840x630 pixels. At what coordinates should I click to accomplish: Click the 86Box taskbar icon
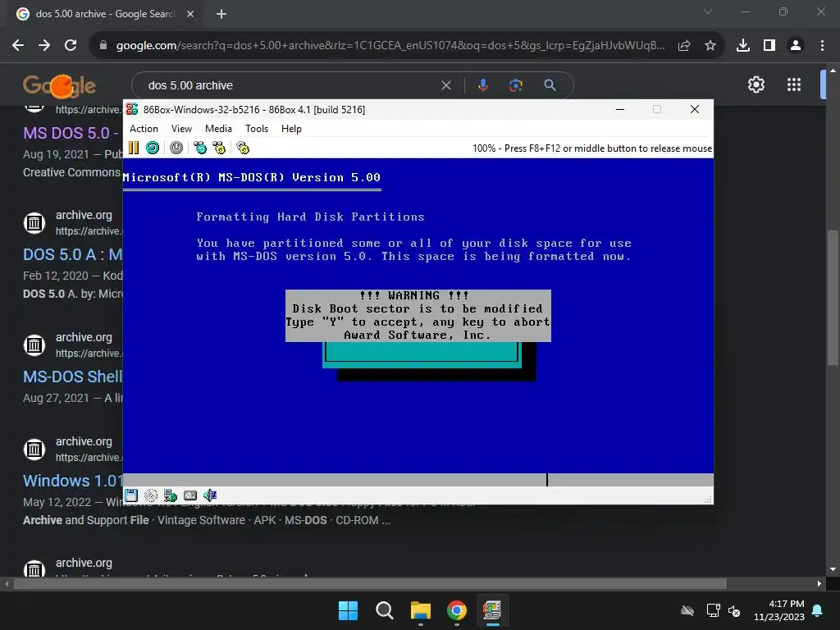pyautogui.click(x=492, y=610)
